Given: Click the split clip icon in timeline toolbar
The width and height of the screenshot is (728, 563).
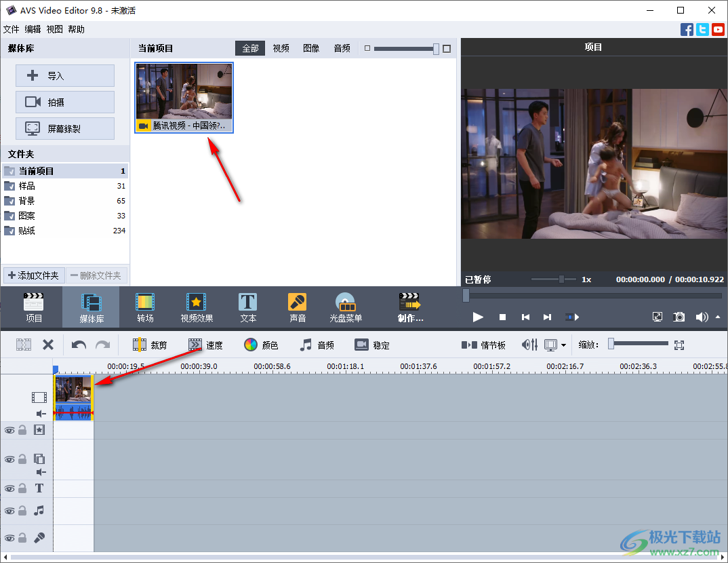Looking at the screenshot, I should [24, 345].
